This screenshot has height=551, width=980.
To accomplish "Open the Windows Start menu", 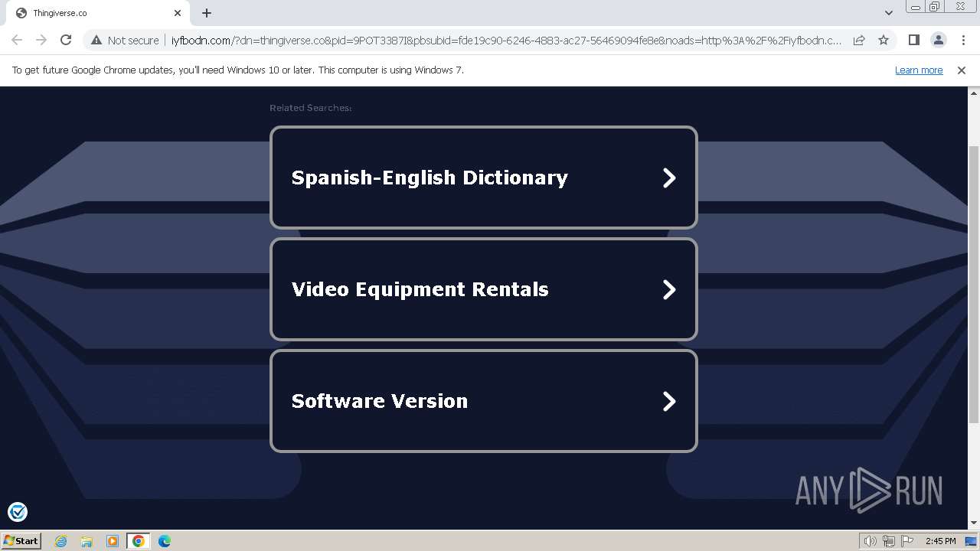I will 21,540.
